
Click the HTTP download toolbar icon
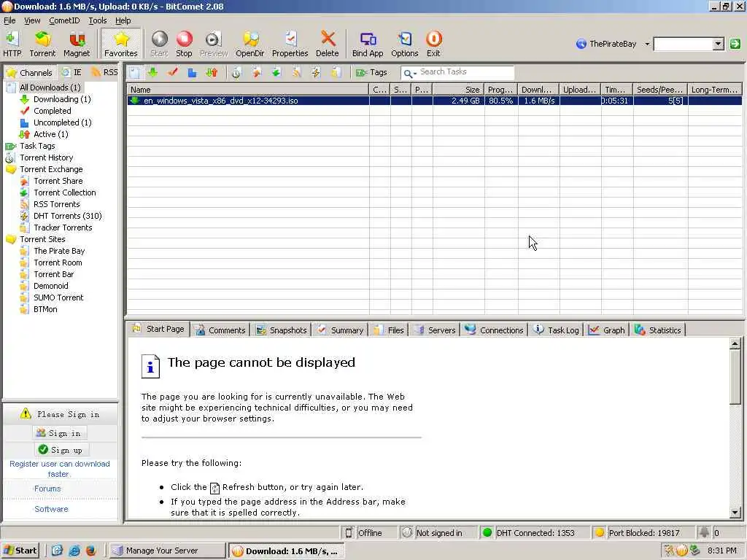pyautogui.click(x=12, y=43)
